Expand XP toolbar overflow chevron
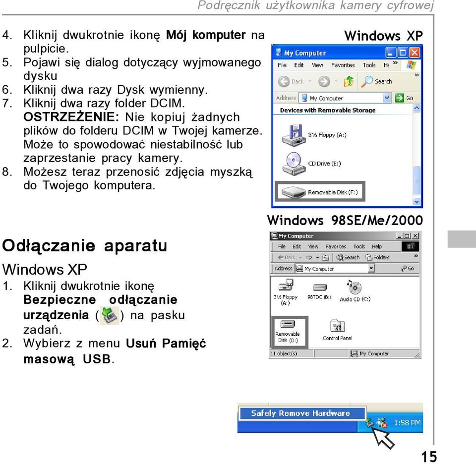The height and width of the screenshot is (464, 476). click(417, 75)
